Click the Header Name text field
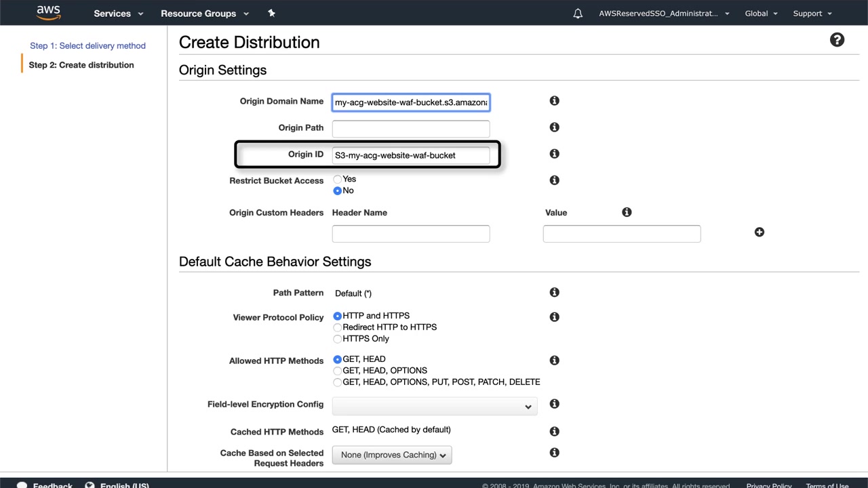The image size is (868, 488). tap(410, 234)
